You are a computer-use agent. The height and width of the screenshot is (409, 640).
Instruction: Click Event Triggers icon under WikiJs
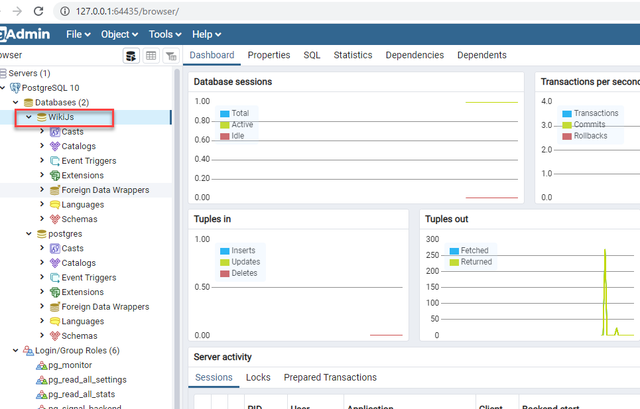(55, 161)
